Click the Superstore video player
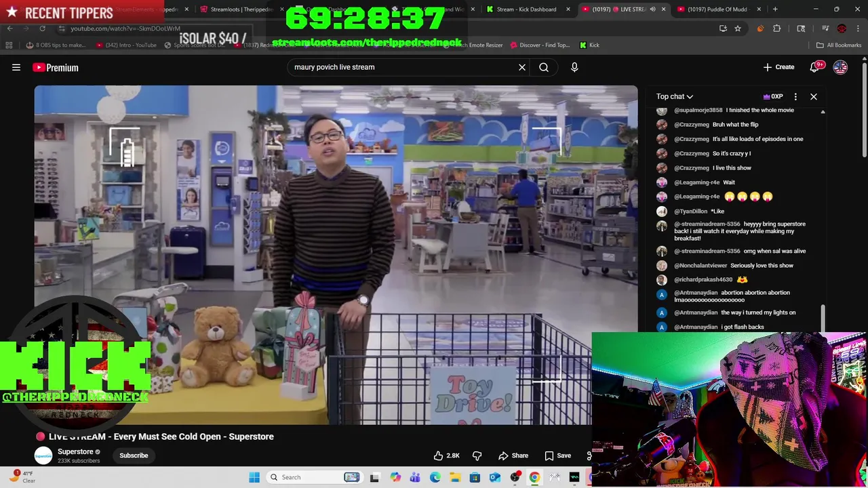The image size is (868, 488). coord(336,255)
